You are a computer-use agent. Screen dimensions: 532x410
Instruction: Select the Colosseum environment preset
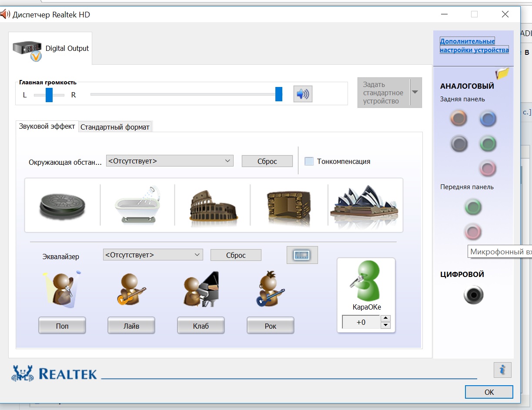tap(214, 208)
